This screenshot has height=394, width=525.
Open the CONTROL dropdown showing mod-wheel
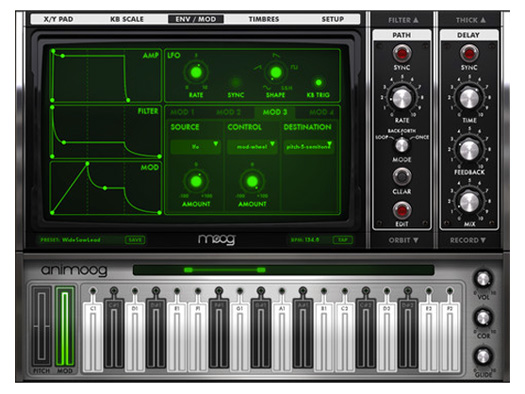252,147
